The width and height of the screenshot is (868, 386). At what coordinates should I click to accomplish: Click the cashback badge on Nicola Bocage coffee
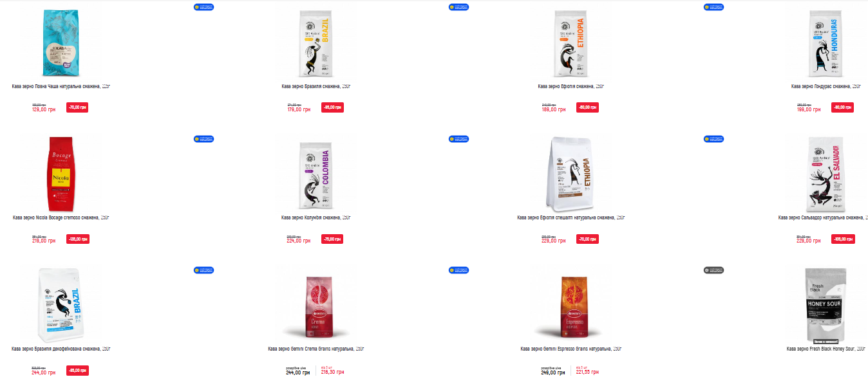point(203,138)
